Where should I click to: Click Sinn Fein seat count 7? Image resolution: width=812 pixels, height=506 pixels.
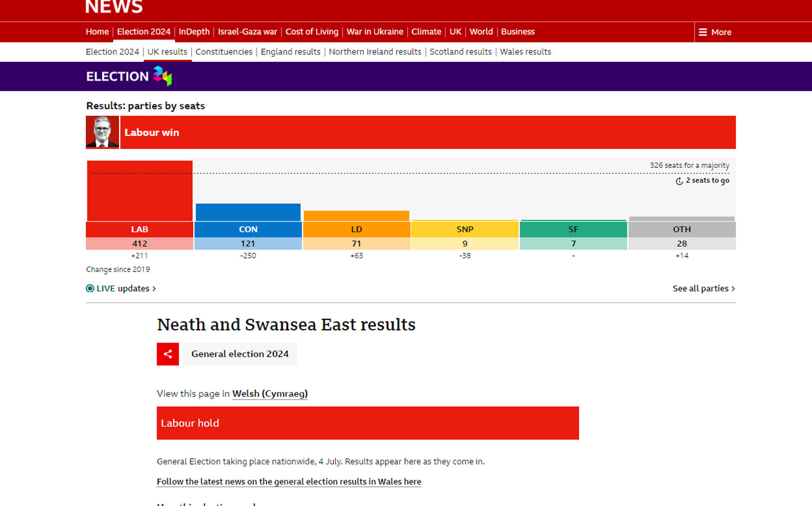pos(573,244)
